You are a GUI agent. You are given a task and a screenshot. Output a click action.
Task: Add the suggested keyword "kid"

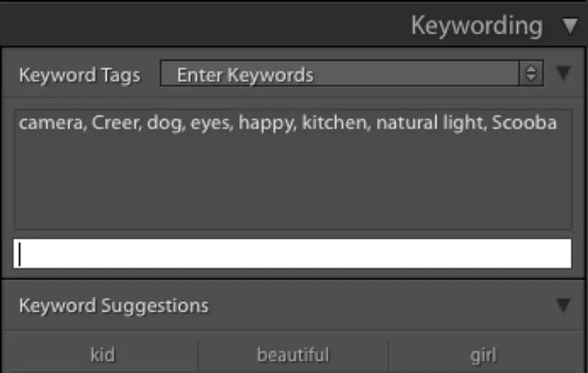tap(103, 354)
